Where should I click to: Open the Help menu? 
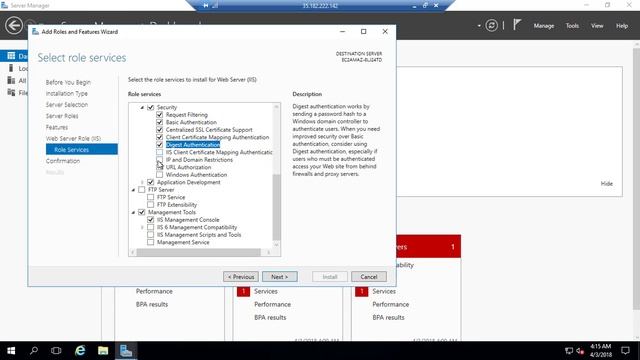coord(622,26)
